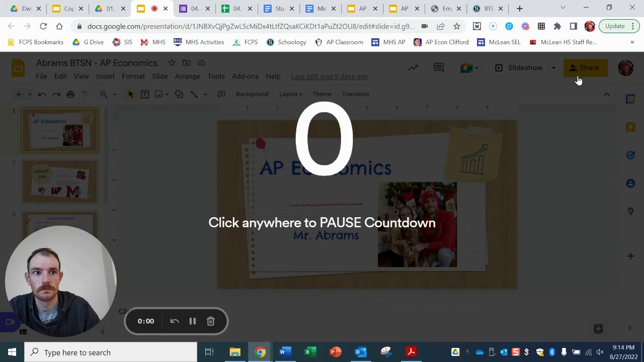The image size is (644, 362).
Task: Open the Tools menu
Action: coord(216,76)
